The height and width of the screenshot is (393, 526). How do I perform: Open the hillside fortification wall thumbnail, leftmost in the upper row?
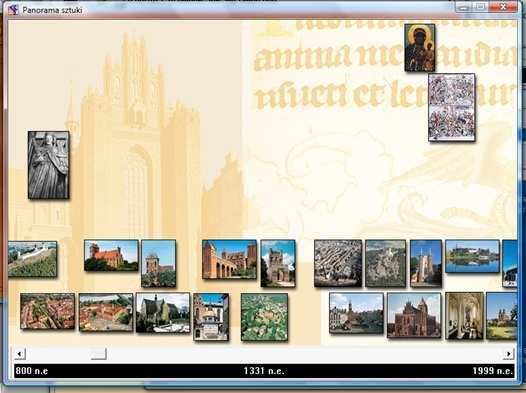32,259
